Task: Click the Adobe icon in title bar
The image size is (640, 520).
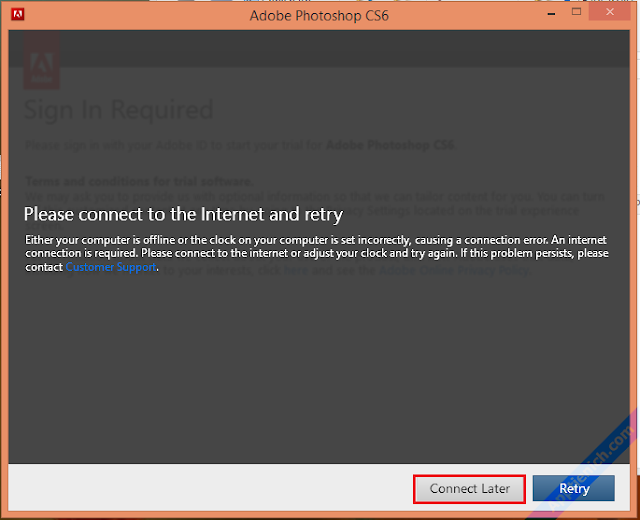Action: [x=18, y=14]
